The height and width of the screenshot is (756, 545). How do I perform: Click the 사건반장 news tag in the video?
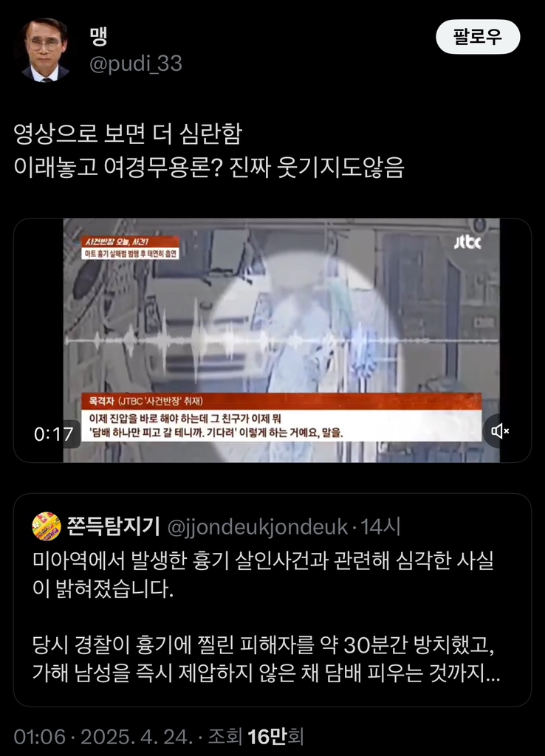[130, 247]
